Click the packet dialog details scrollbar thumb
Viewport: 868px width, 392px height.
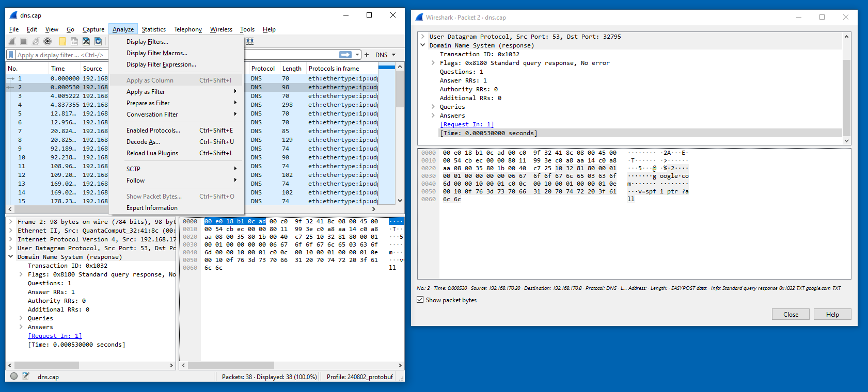point(846,98)
